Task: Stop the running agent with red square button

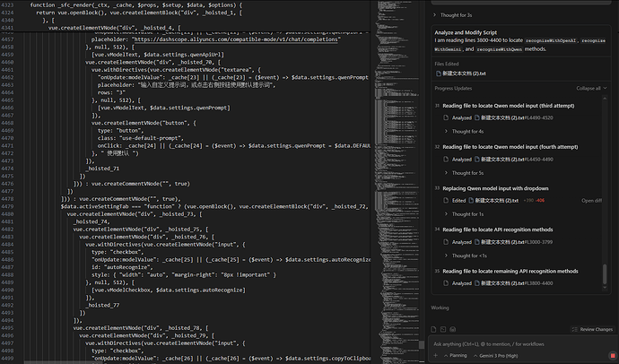Action: 613,356
